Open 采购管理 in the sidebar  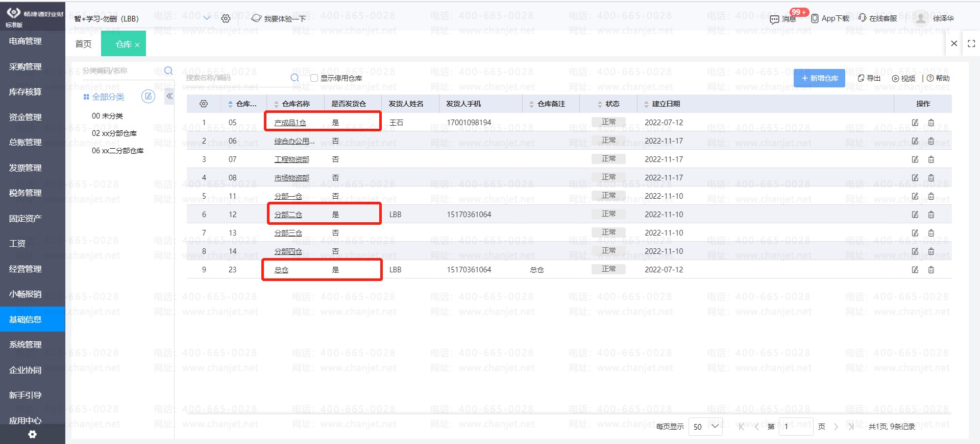(x=26, y=66)
